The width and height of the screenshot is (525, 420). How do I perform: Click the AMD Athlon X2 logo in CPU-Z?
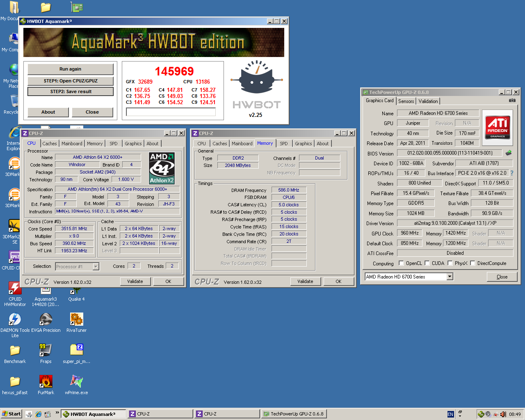pos(162,168)
